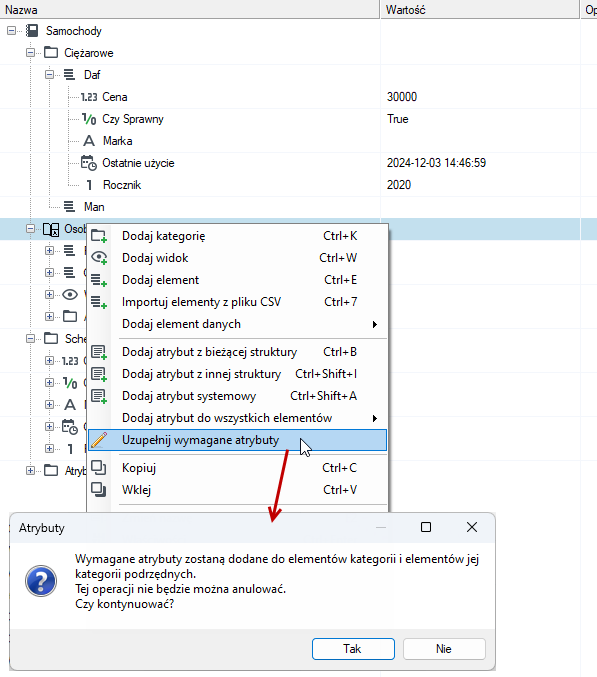The width and height of the screenshot is (597, 677).
Task: Click the Czy Sprawny value True
Action: pos(398,119)
